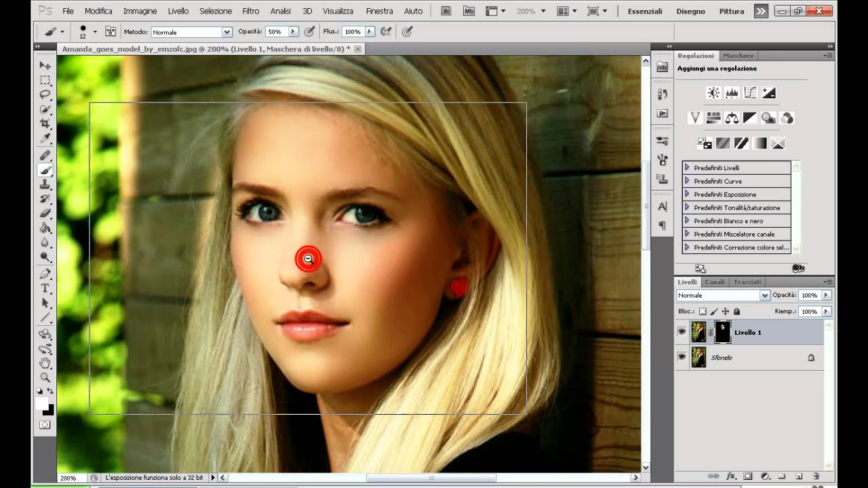
Task: Open the layer style fx menu
Action: click(x=731, y=476)
